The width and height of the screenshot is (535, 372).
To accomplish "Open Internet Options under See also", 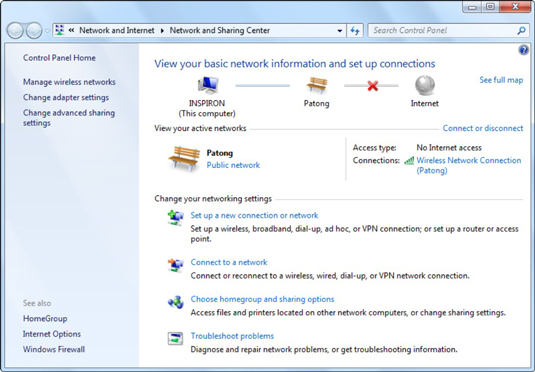I will [x=52, y=334].
